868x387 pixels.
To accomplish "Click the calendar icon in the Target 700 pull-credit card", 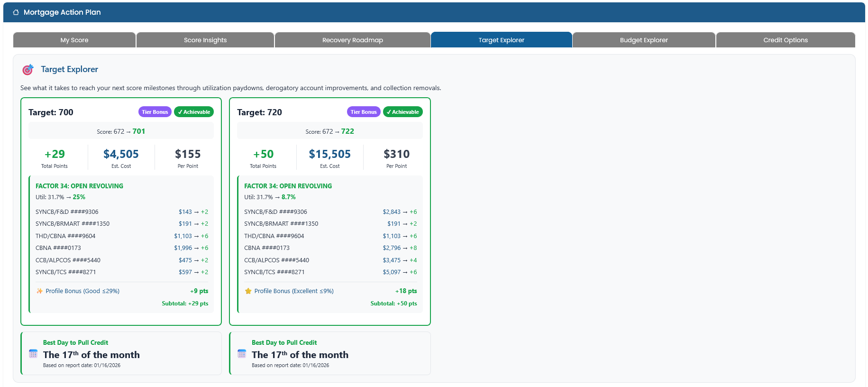I will 33,354.
